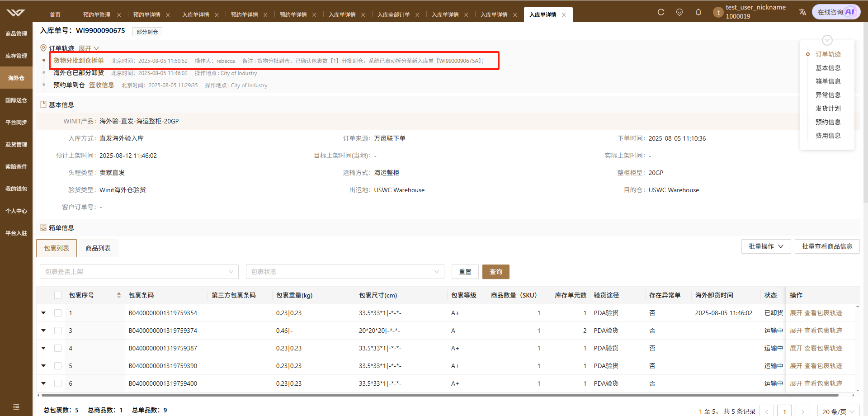Switch to the 首页 tab
This screenshot has width=868, height=416.
[x=55, y=15]
